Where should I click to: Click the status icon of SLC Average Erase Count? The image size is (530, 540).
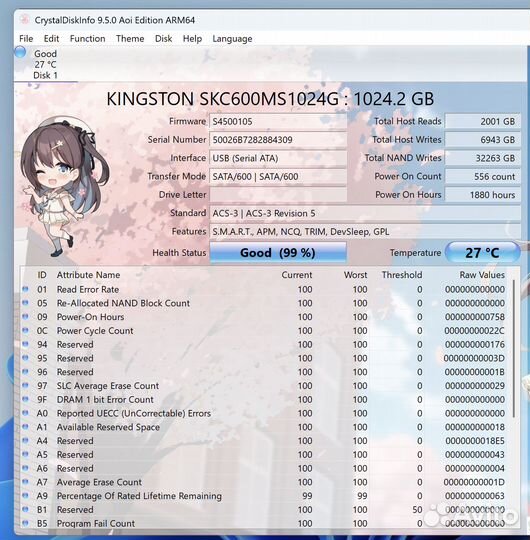click(x=25, y=385)
